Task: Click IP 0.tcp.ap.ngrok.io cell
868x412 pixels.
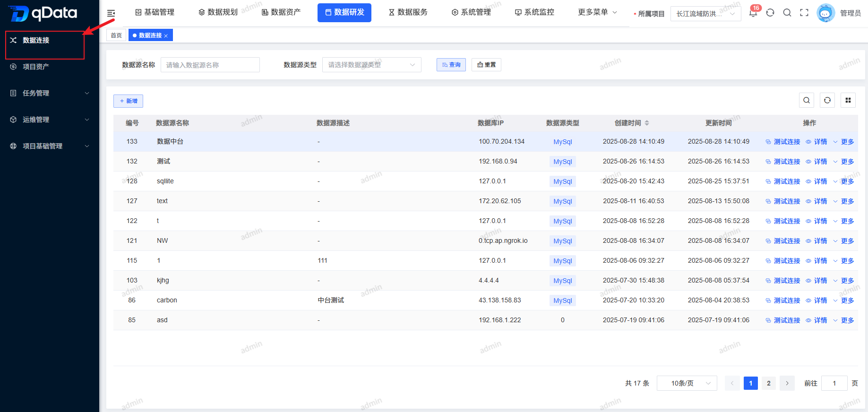Action: pos(503,241)
